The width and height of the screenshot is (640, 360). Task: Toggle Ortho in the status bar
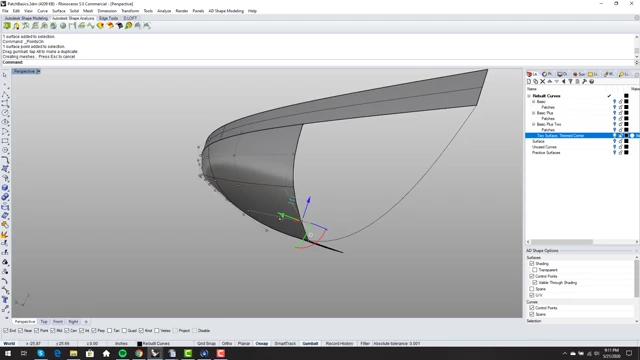click(x=227, y=344)
